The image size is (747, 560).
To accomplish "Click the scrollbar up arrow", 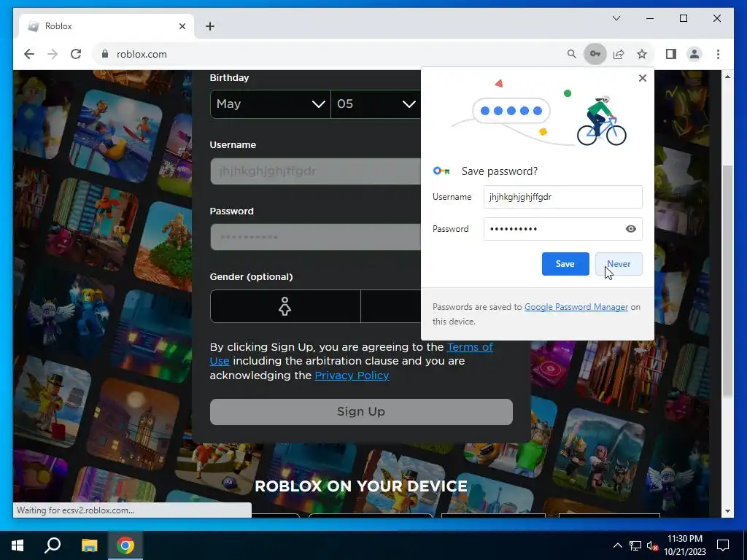I will 727,76.
